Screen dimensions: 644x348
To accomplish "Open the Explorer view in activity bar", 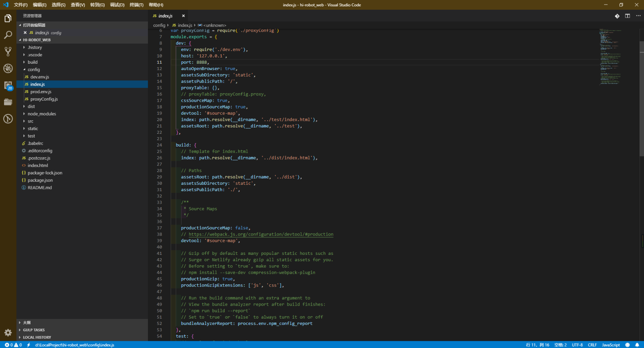I will coord(8,19).
